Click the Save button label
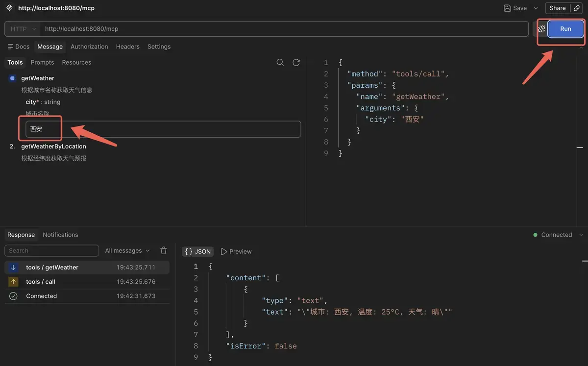The width and height of the screenshot is (588, 366). [x=520, y=8]
